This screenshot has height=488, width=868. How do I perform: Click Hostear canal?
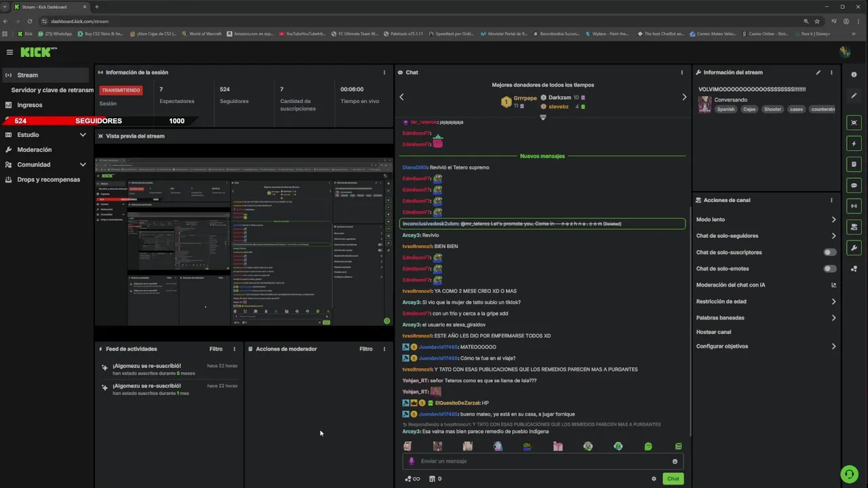pos(713,332)
